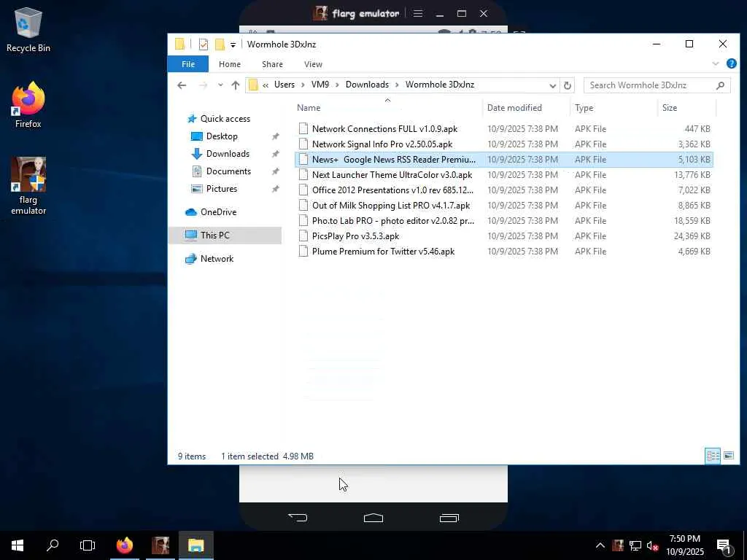Open the View ribbon tab
This screenshot has width=747, height=560.
[x=313, y=64]
